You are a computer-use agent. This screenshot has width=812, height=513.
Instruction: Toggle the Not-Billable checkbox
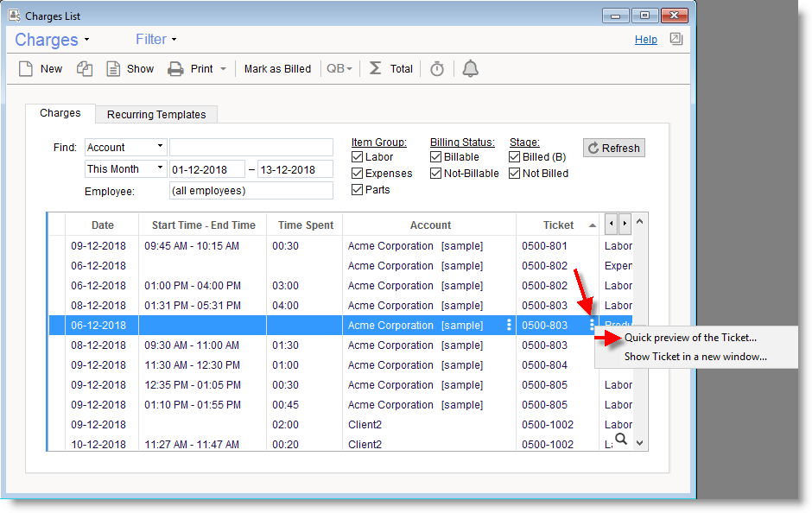pyautogui.click(x=436, y=174)
